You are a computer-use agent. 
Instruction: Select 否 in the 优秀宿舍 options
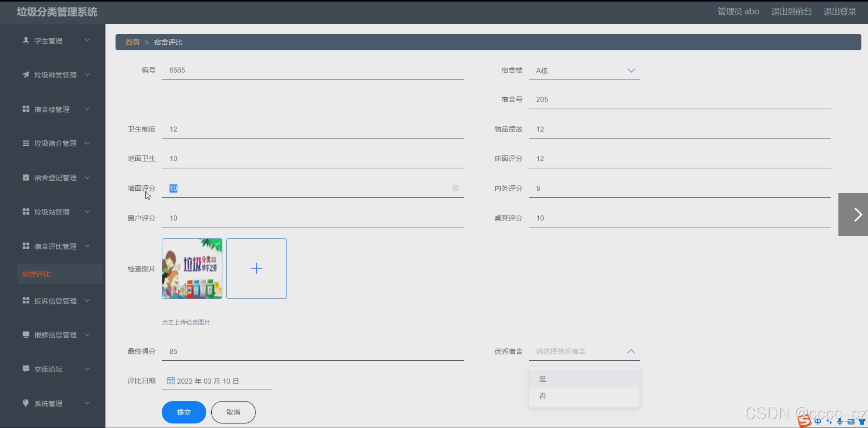tap(543, 396)
